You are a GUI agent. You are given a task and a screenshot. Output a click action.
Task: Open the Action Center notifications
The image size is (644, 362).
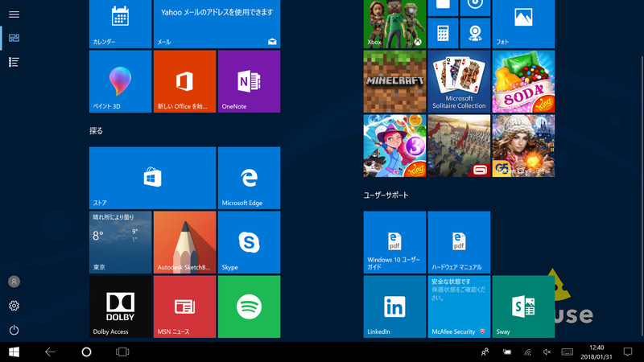coord(628,352)
